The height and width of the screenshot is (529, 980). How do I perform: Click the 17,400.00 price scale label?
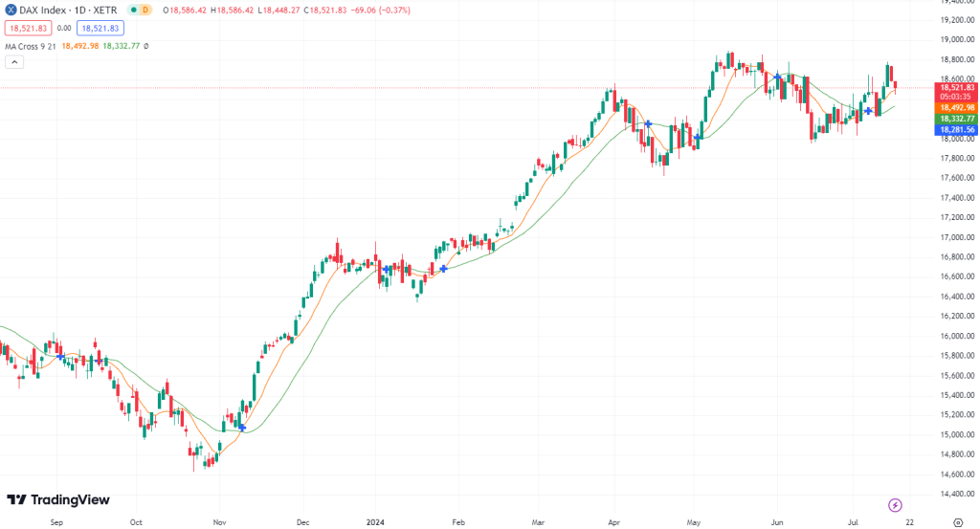click(957, 197)
